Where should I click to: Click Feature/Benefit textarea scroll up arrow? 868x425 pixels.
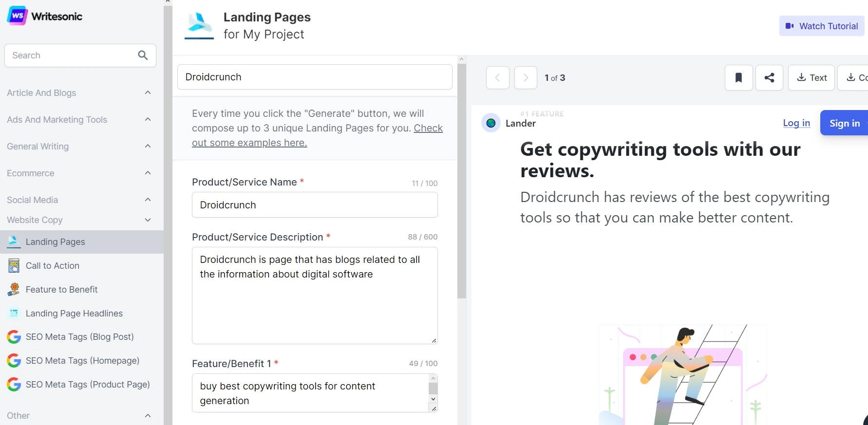tap(433, 378)
